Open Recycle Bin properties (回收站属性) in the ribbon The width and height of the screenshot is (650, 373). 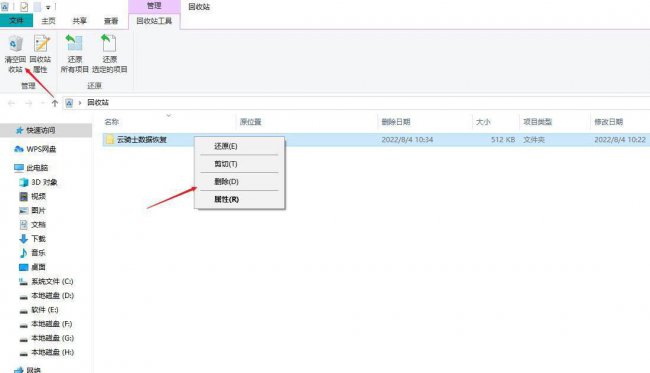(41, 54)
